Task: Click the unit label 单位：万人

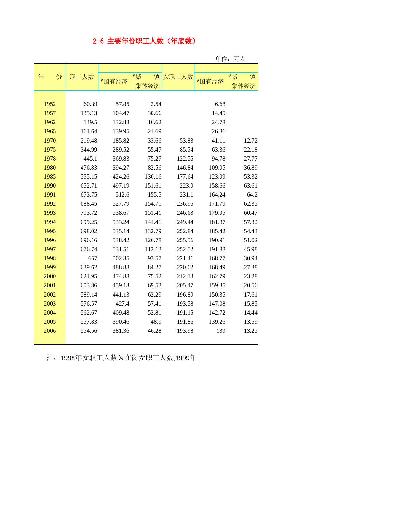Action: click(230, 59)
